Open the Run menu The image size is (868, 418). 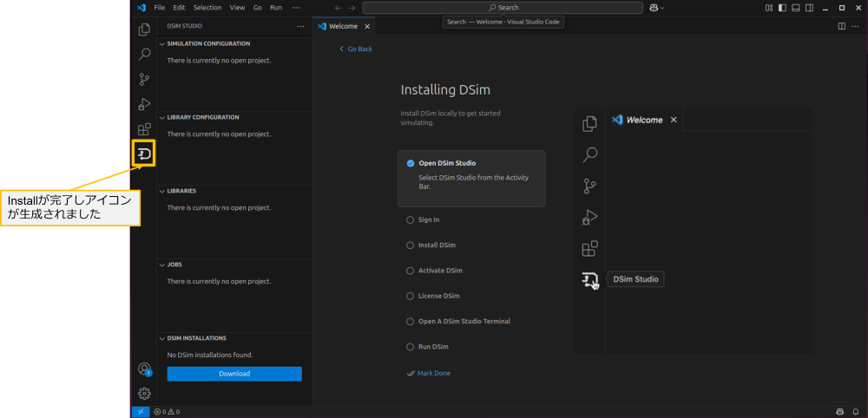click(276, 8)
